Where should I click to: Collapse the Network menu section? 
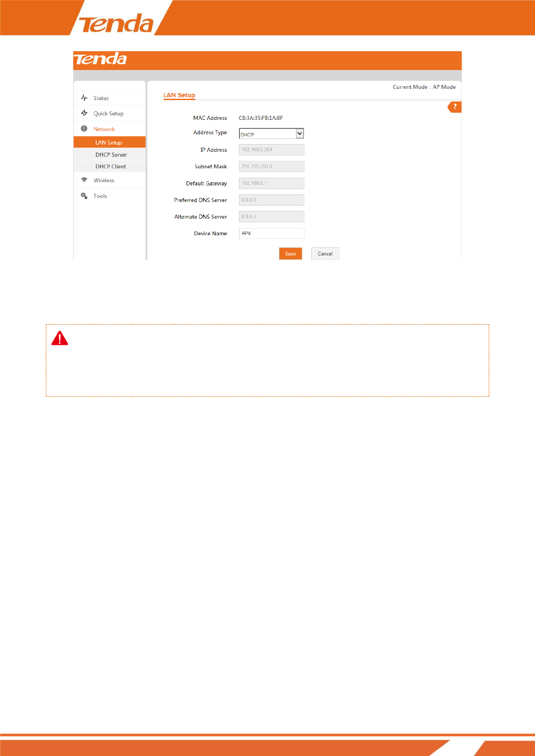(x=110, y=129)
